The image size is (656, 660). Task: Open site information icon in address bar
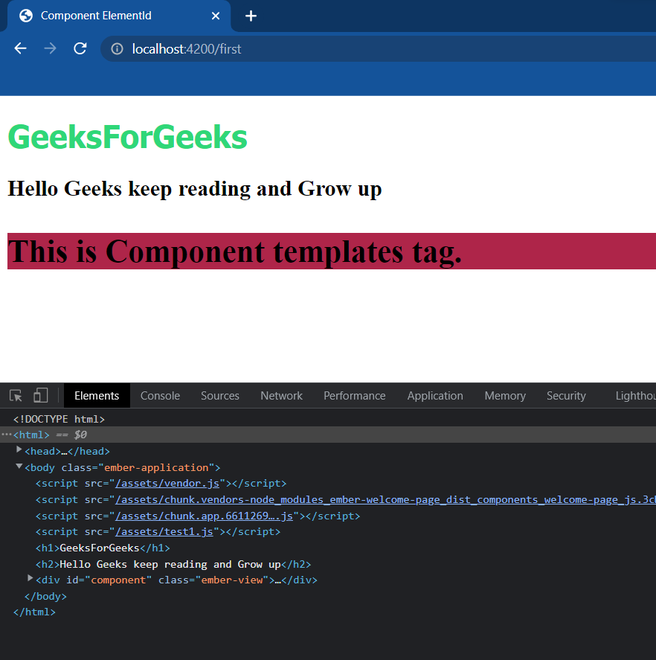(117, 49)
